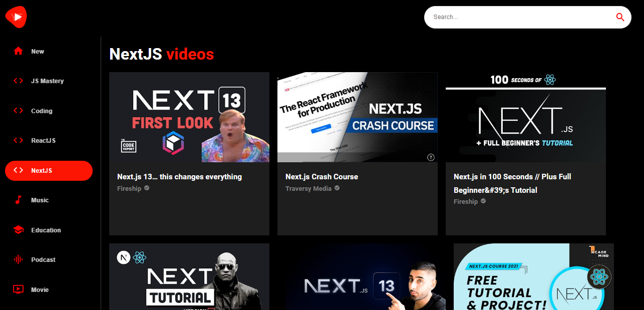Click the code icon beside NextJS

pos(19,170)
